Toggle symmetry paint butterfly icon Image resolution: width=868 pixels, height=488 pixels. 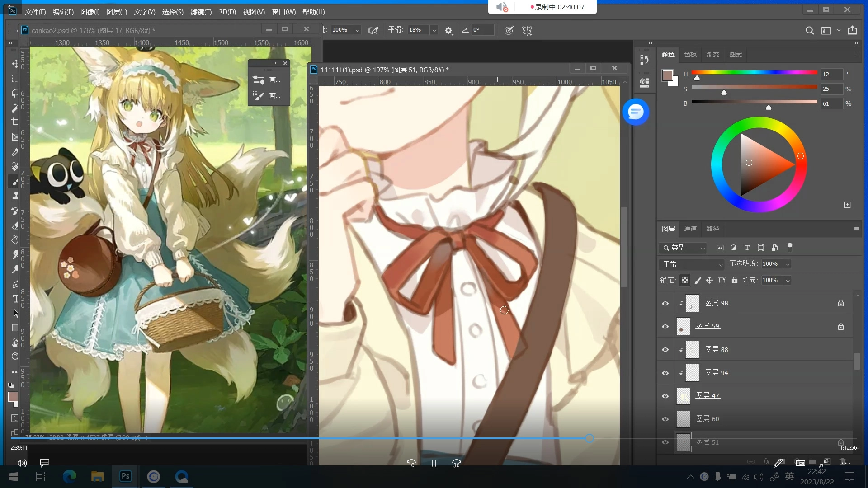coord(527,30)
